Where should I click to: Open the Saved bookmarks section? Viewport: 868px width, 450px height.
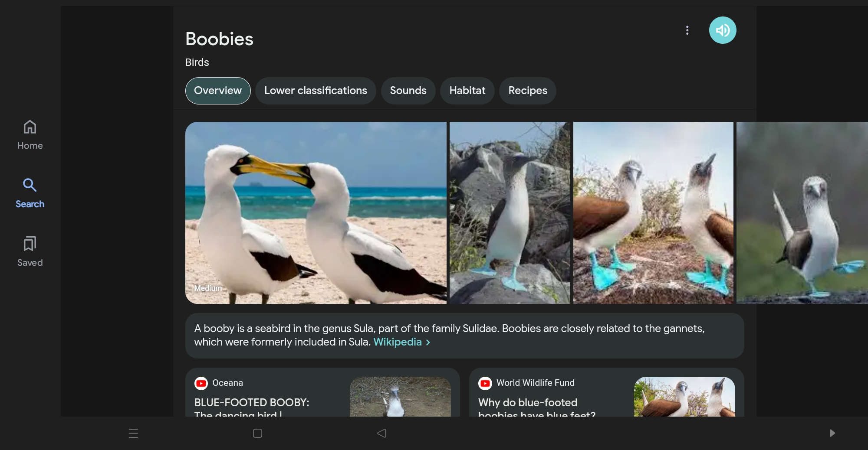pos(30,251)
